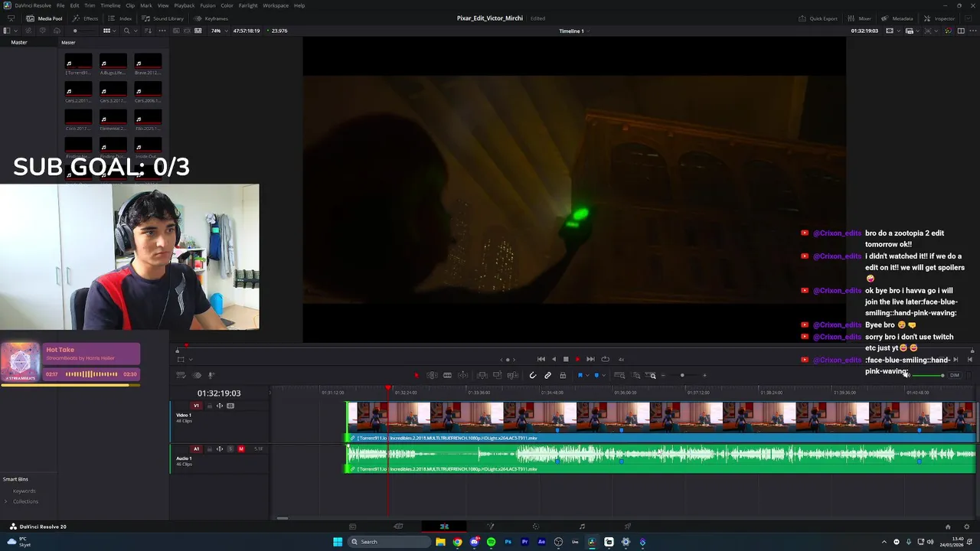Click the Play Reverse button
This screenshot has height=551, width=980.
(554, 359)
